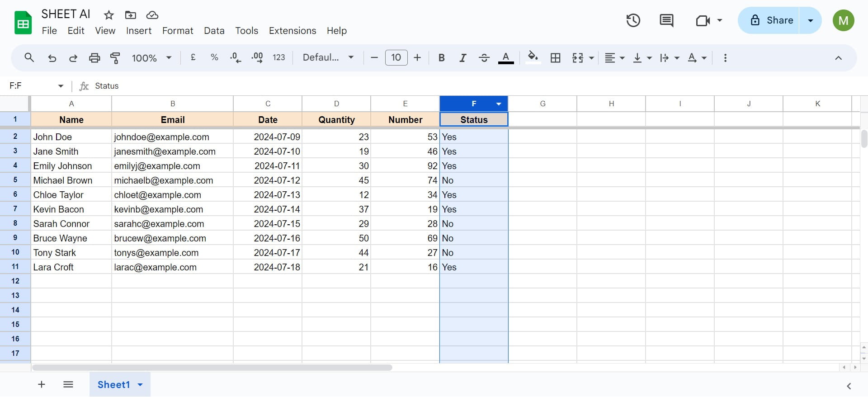This screenshot has width=868, height=397.
Task: Toggle strikethrough formatting
Action: click(x=484, y=58)
